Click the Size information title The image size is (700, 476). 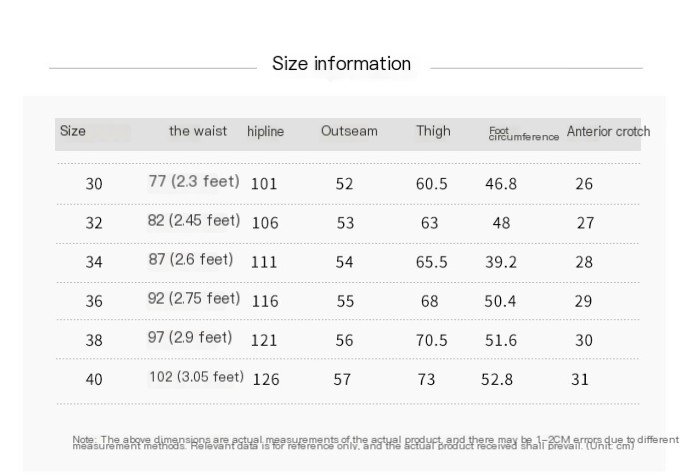[342, 63]
